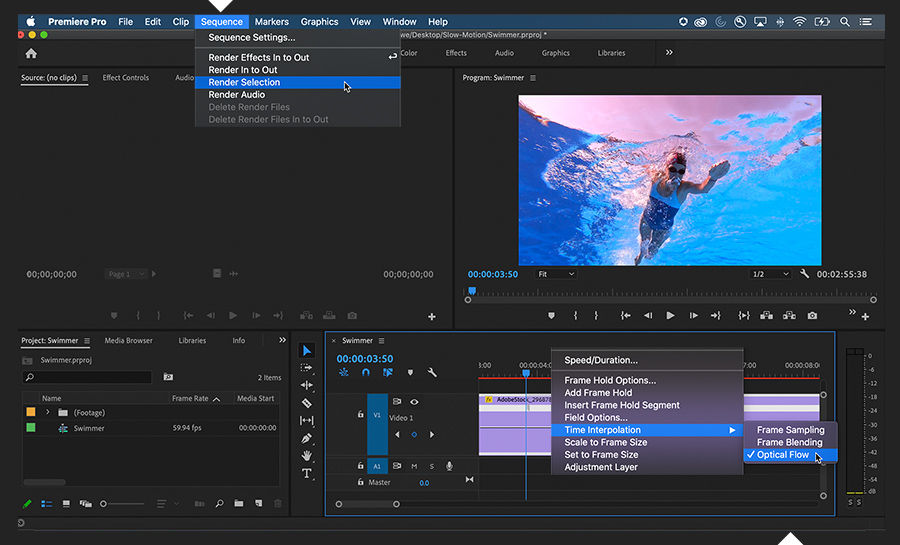Select the Pen tool

pyautogui.click(x=307, y=438)
